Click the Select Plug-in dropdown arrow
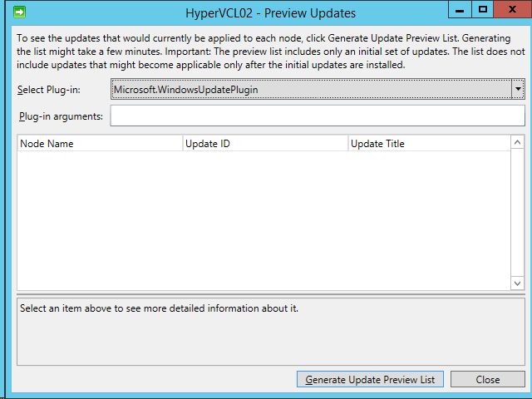Image resolution: width=532 pixels, height=399 pixels. point(518,89)
